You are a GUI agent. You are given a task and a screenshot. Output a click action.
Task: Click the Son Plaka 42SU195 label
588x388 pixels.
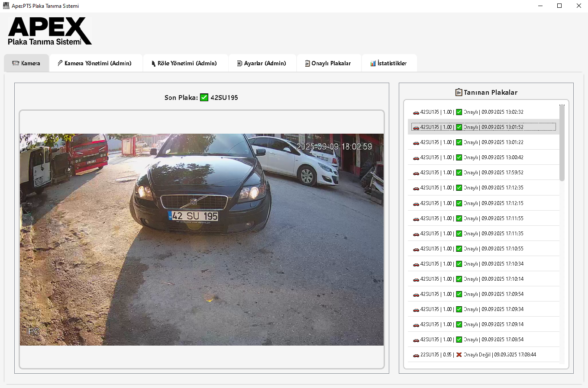201,97
